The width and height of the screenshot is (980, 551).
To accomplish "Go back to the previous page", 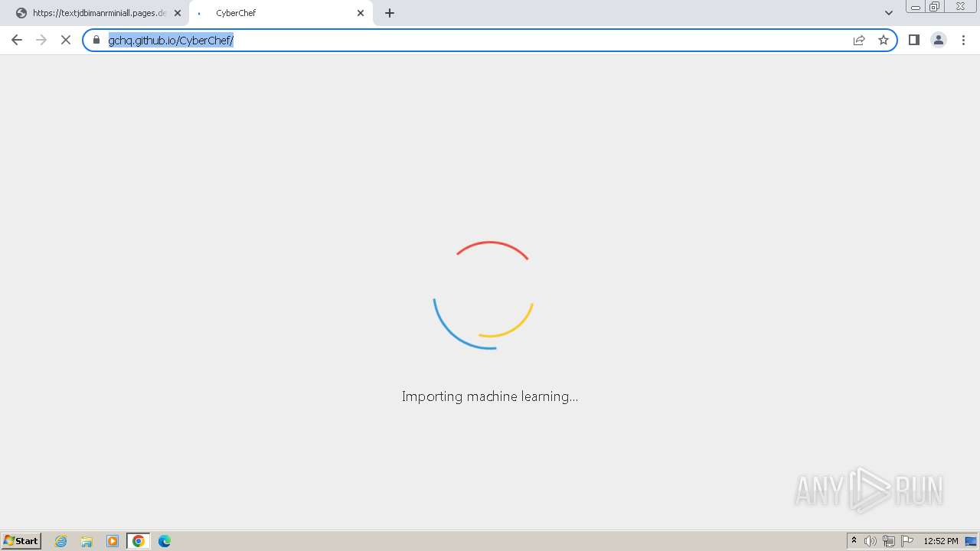I will tap(17, 40).
